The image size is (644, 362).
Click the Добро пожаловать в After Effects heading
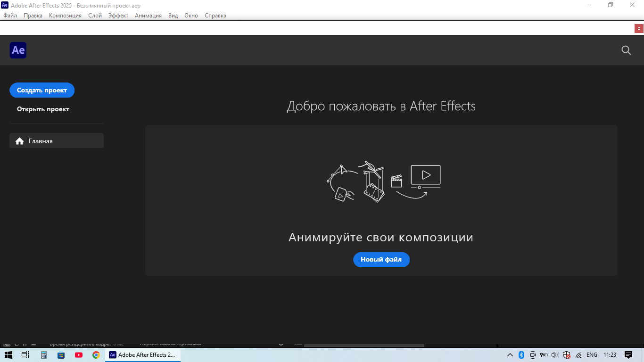click(x=381, y=106)
